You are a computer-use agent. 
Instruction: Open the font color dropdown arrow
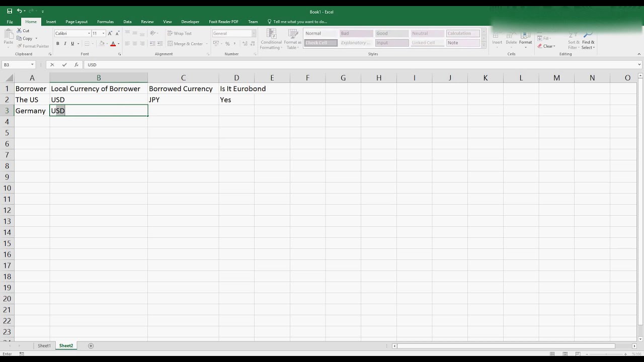click(x=119, y=44)
